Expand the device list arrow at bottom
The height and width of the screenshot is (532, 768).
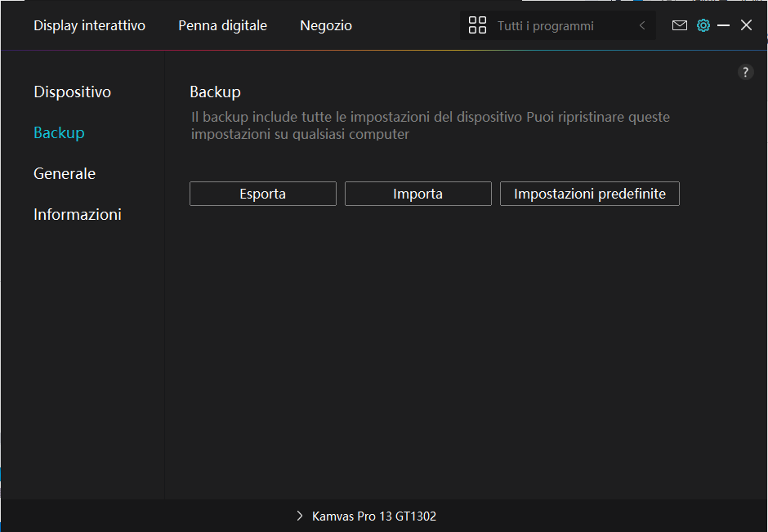300,516
